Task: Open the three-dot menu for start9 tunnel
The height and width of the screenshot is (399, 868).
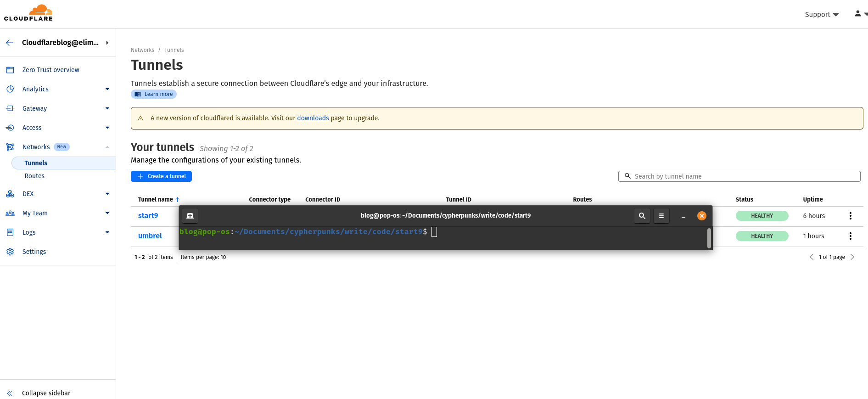Action: coord(850,216)
